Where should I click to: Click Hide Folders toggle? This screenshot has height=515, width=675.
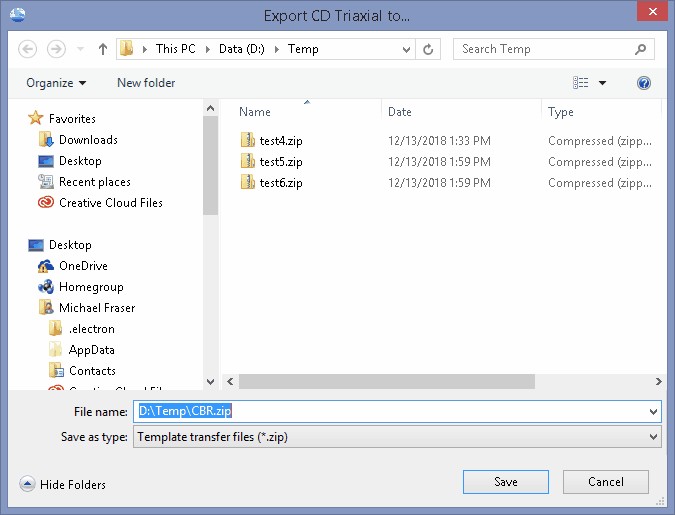63,485
